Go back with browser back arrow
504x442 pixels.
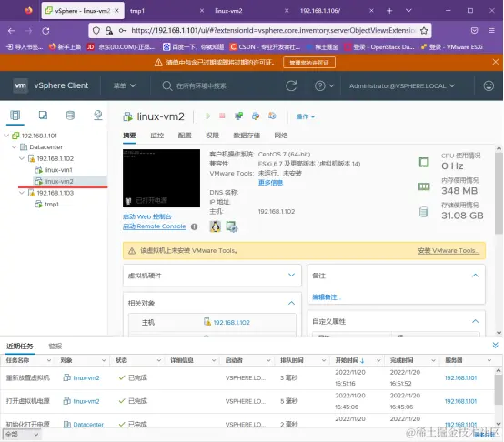tap(11, 31)
